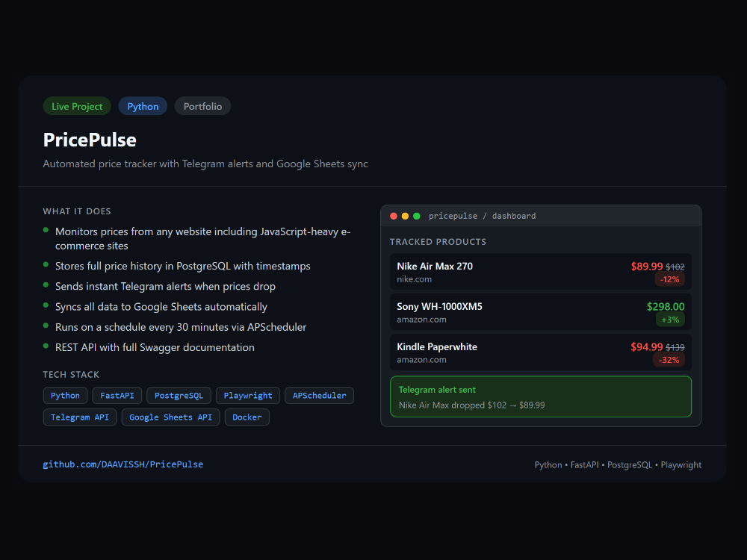Click the Portfolio badge
Screen dimensions: 747x560
pyautogui.click(x=203, y=106)
